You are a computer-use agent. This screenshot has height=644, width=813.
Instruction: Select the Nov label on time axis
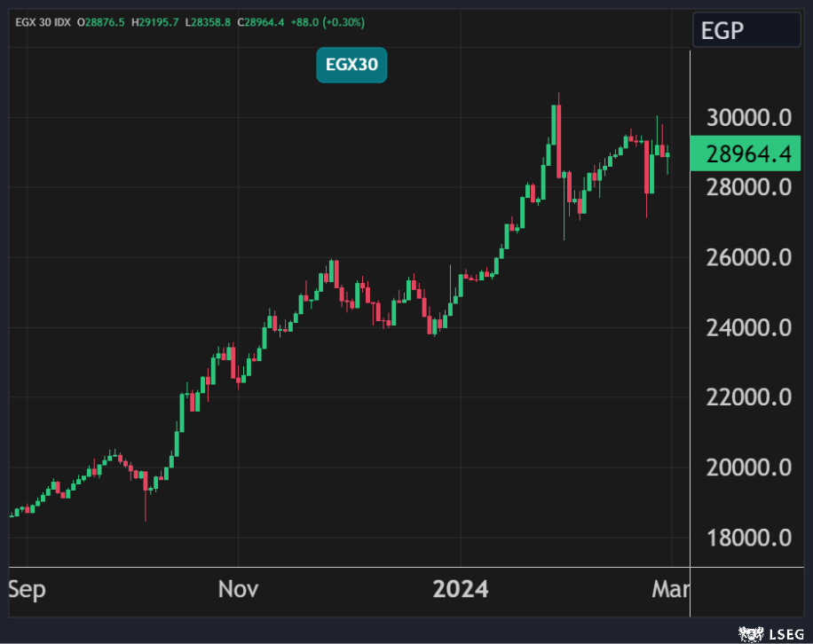pyautogui.click(x=238, y=589)
